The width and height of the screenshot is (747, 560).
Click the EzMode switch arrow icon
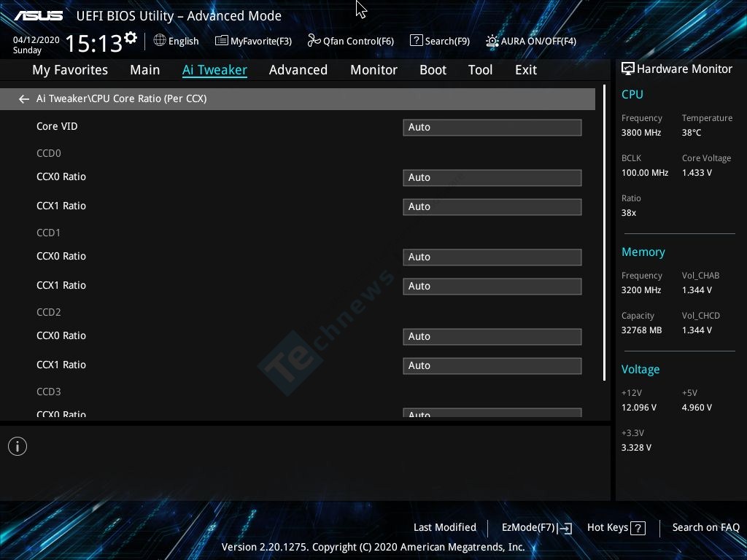tap(565, 528)
